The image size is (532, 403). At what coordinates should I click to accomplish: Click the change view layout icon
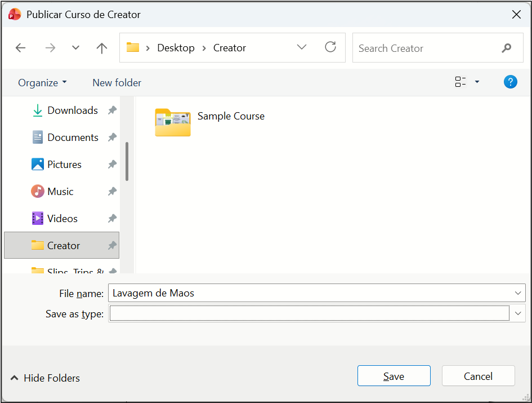tap(461, 82)
